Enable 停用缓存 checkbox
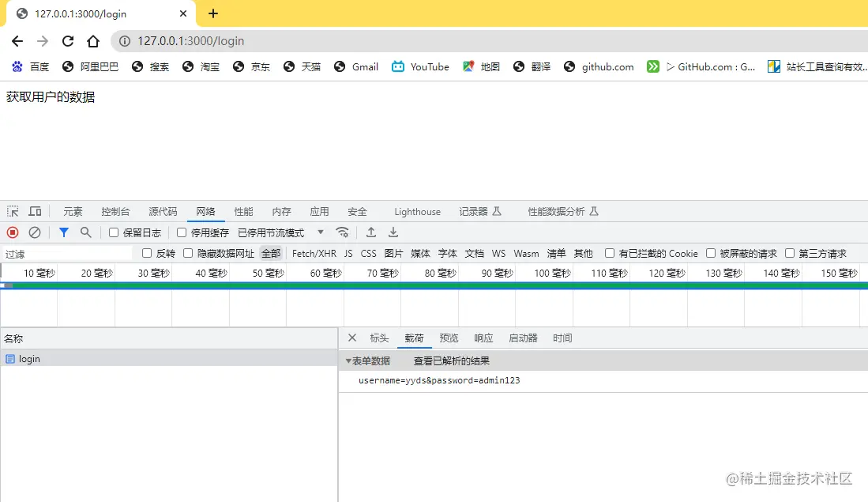 point(182,232)
